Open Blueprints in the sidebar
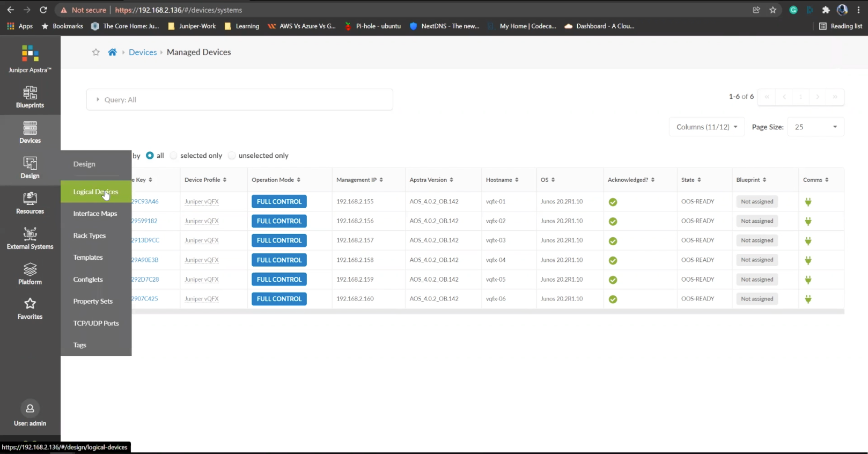The height and width of the screenshot is (454, 868). coord(30,97)
